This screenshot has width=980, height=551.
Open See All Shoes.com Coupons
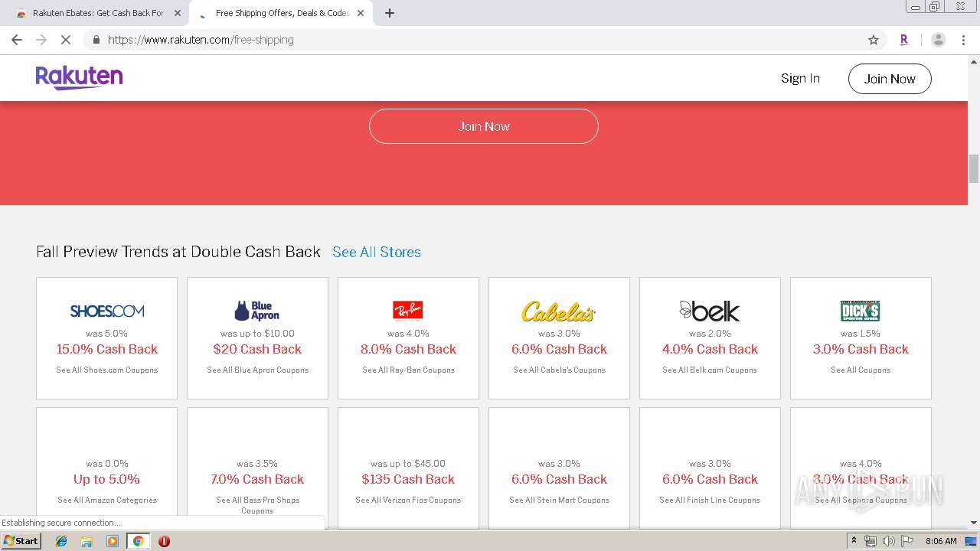click(x=107, y=370)
